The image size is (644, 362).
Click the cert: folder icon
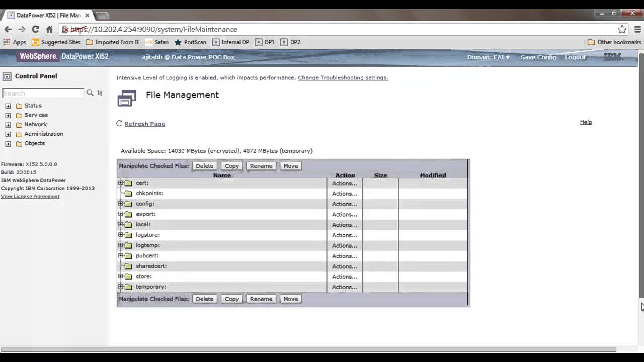coord(128,183)
